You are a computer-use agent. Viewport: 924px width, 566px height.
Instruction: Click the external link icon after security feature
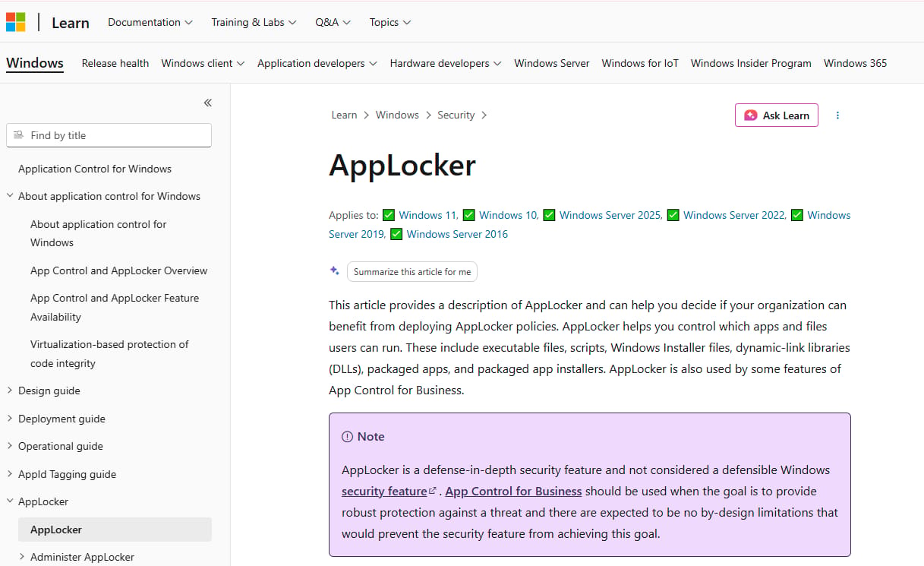433,491
